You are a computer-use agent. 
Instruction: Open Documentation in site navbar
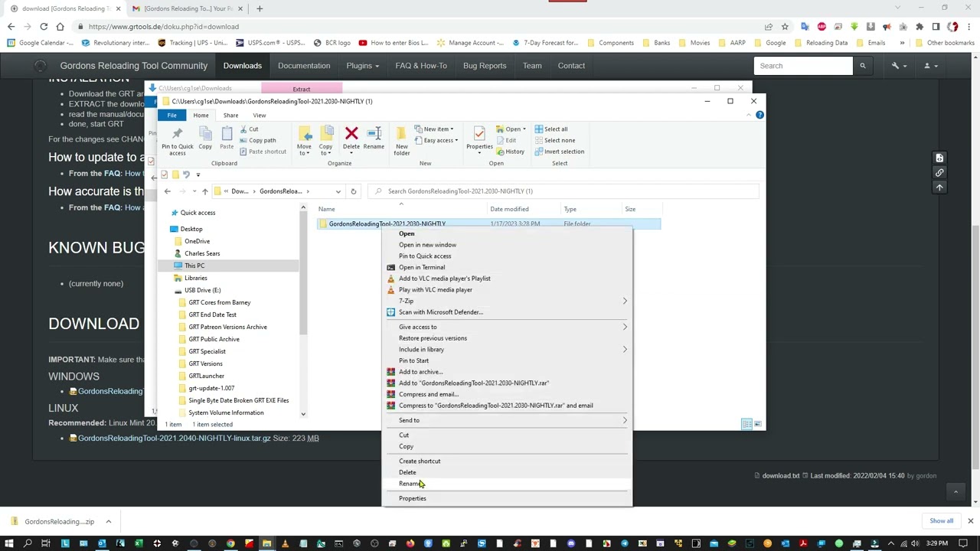click(x=304, y=66)
